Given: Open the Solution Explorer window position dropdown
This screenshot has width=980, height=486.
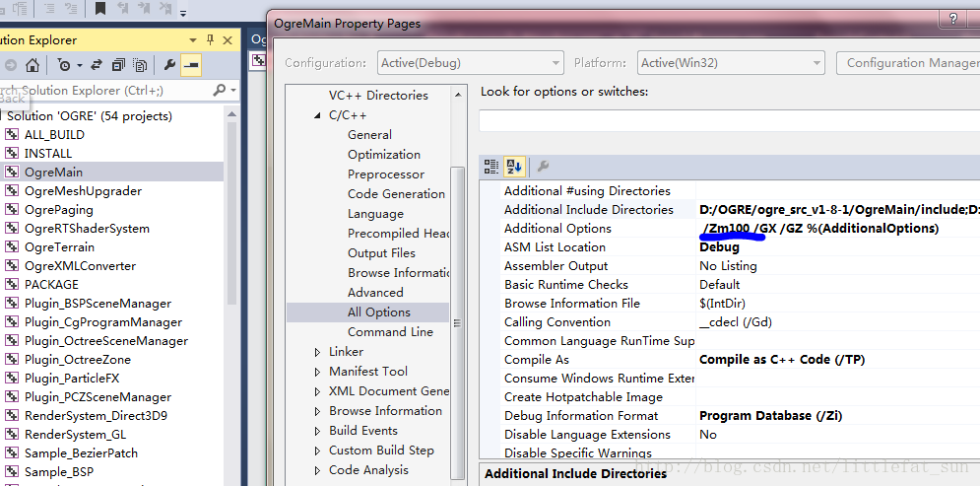Looking at the screenshot, I should (x=193, y=40).
